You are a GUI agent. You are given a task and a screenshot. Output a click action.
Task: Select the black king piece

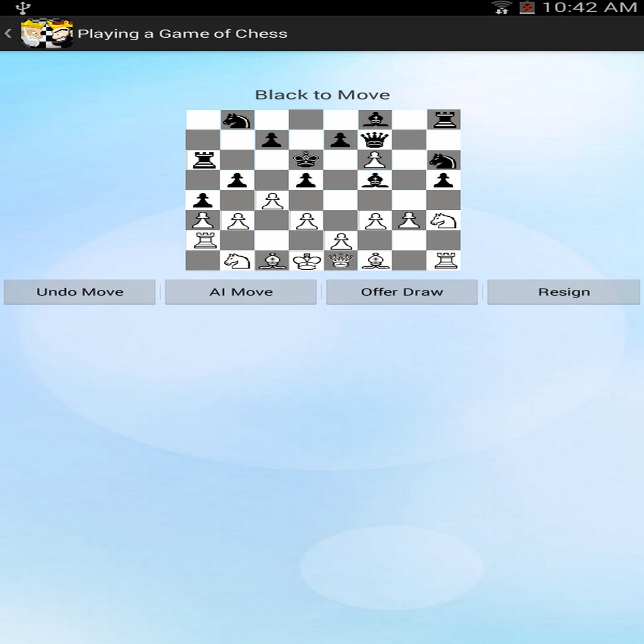[x=306, y=160]
